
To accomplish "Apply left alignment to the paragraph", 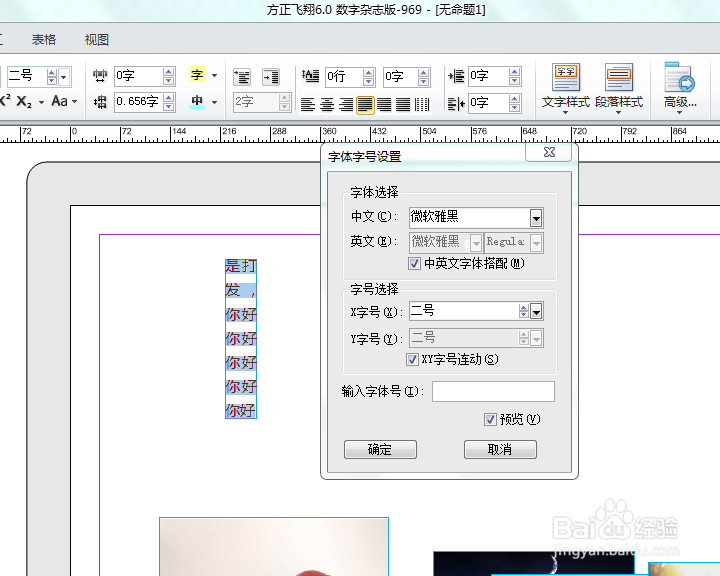I will (308, 105).
